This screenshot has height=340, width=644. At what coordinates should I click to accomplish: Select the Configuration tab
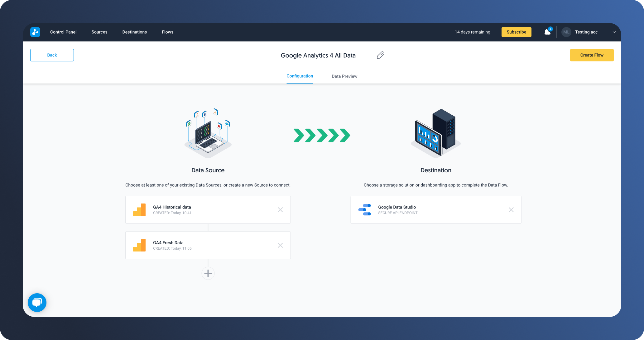[x=300, y=76]
